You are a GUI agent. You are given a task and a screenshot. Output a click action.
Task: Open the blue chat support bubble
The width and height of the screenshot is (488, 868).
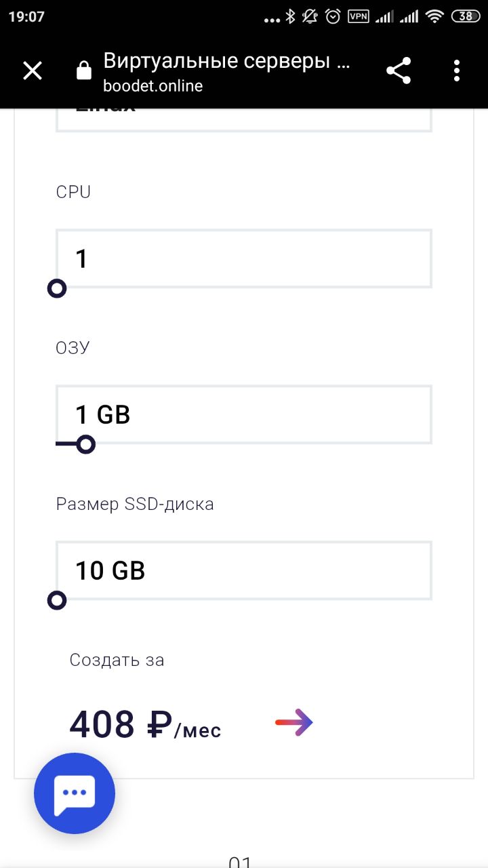[x=75, y=793]
